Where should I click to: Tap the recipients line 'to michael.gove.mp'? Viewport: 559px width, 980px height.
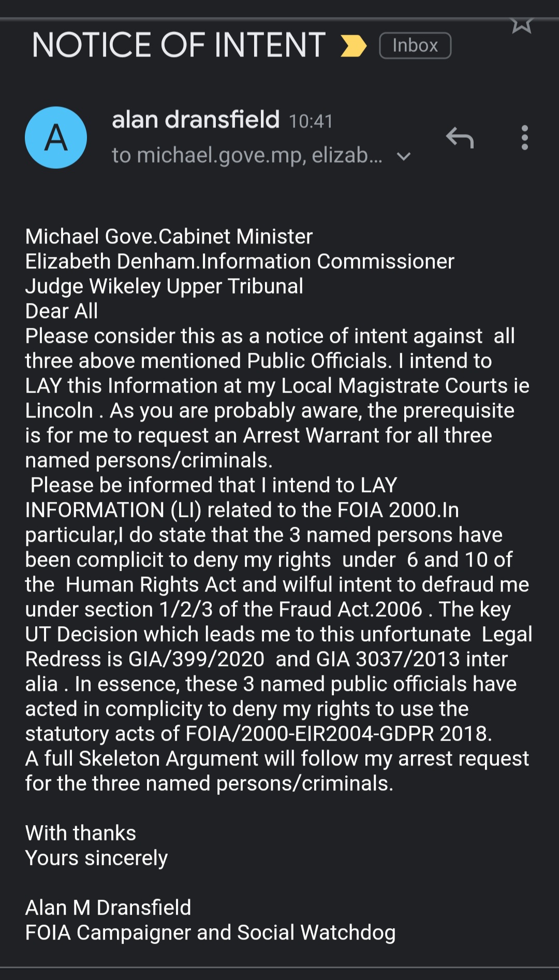[x=246, y=155]
